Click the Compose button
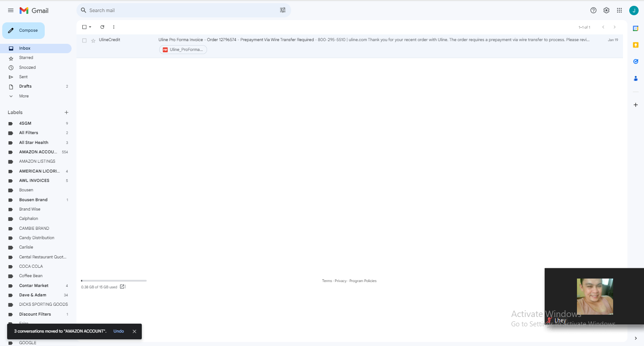The image size is (644, 346). 24,30
